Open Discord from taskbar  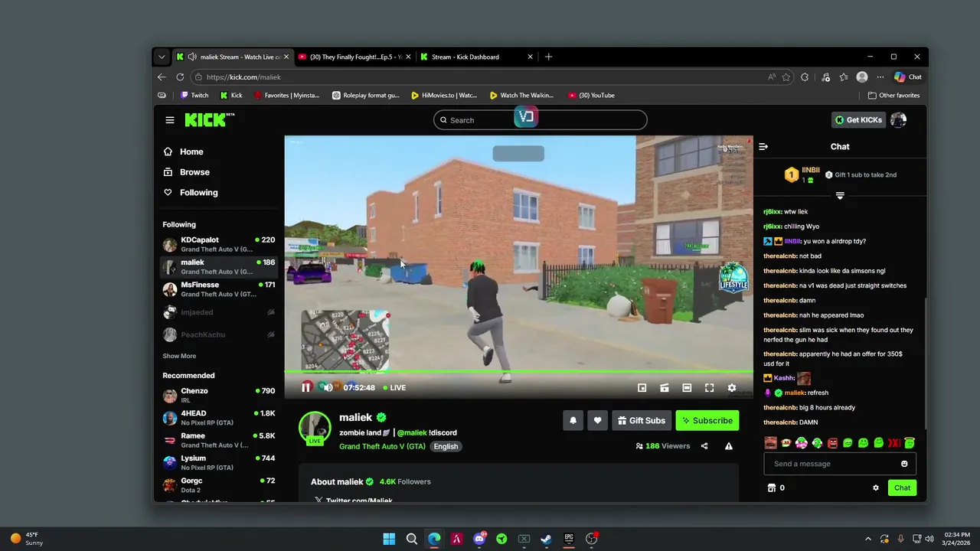pos(479,539)
